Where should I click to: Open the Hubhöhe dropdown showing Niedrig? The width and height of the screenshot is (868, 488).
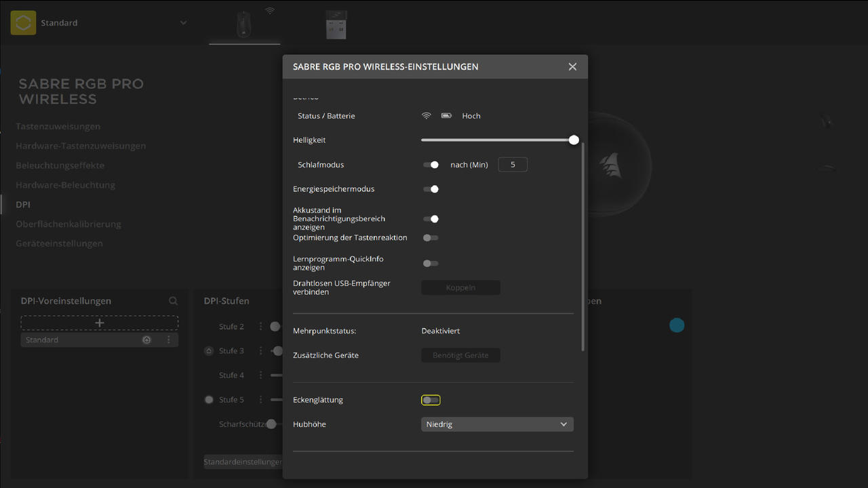tap(497, 424)
